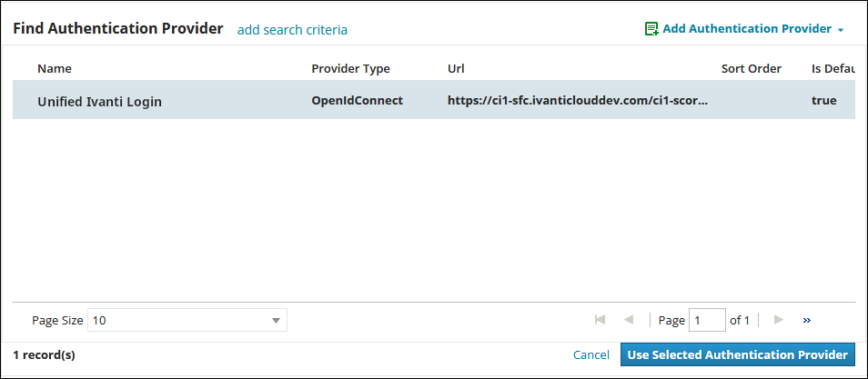Click the add search criteria link
The image size is (868, 379).
292,30
